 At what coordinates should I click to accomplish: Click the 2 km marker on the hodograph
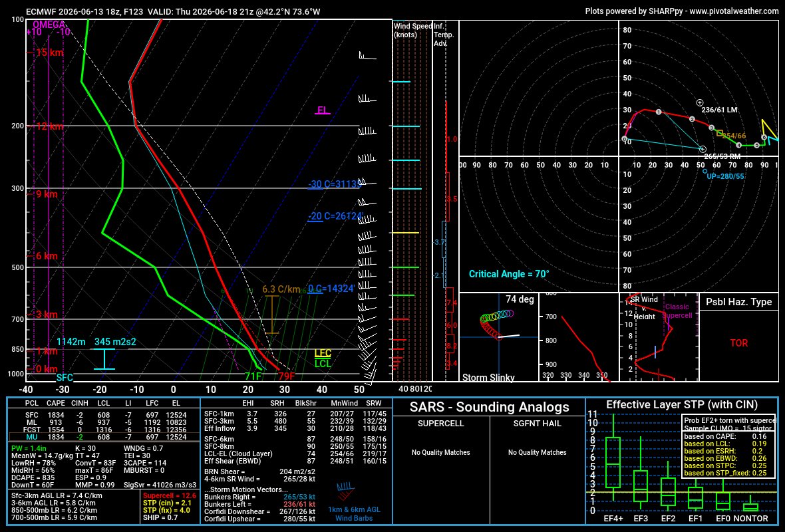tap(692, 119)
